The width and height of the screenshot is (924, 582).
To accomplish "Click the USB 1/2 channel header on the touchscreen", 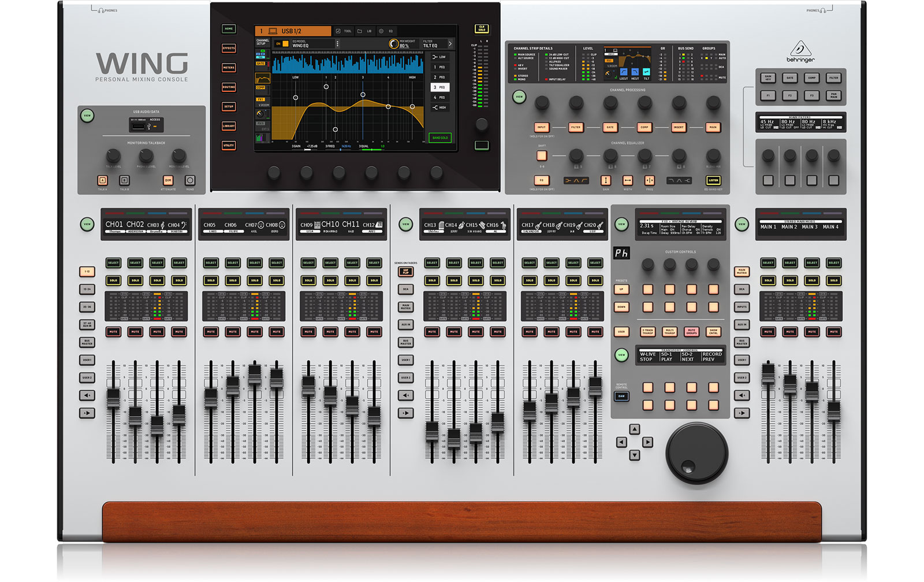I will 293,31.
